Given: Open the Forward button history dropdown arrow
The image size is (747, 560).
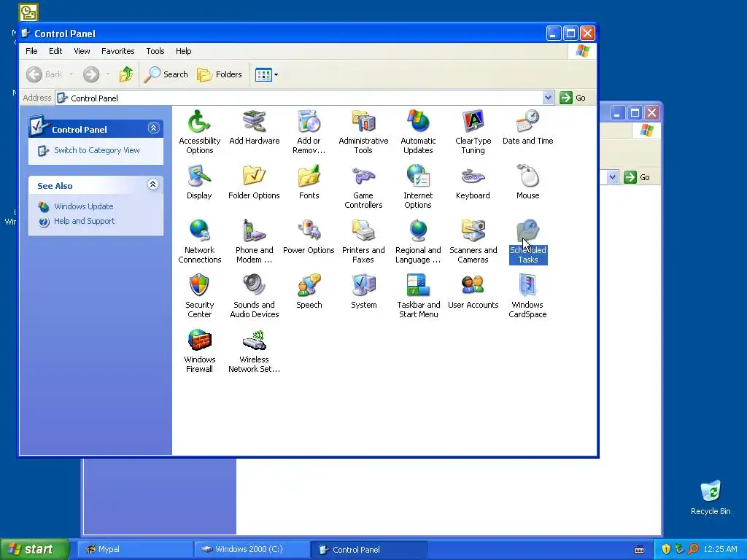Looking at the screenshot, I should coord(108,74).
